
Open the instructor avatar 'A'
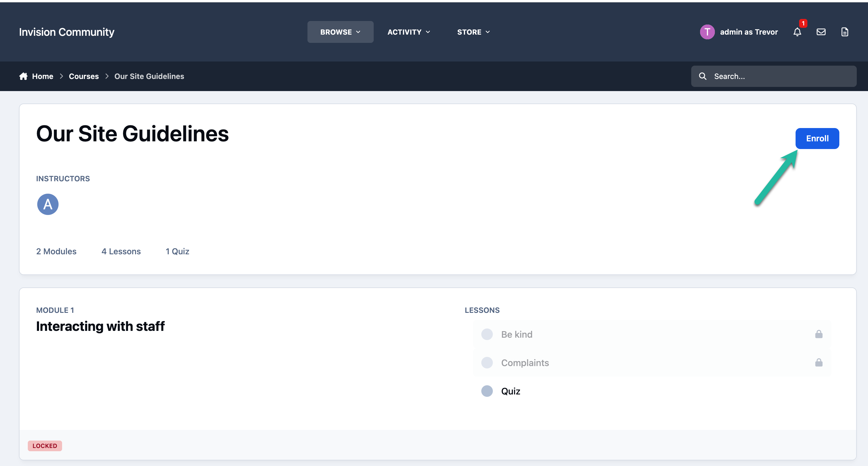[x=48, y=204]
